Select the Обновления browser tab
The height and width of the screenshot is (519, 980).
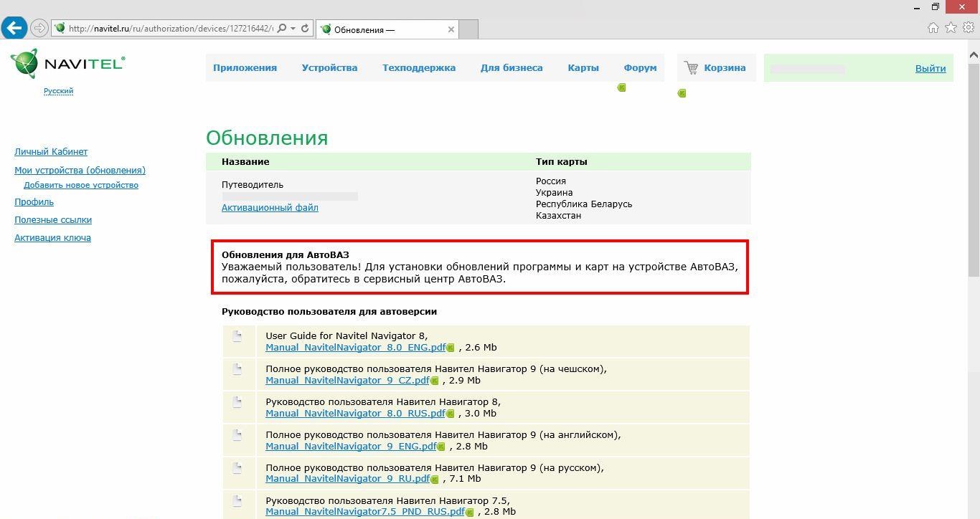coord(386,29)
